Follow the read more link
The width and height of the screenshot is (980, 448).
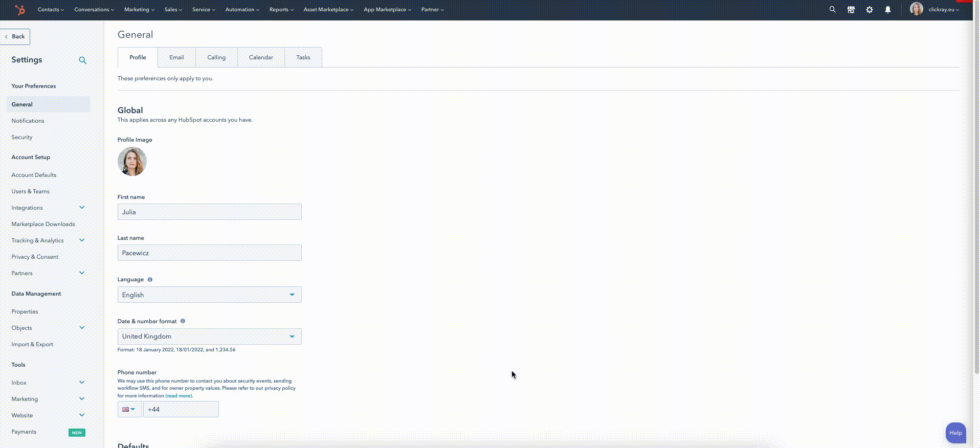pyautogui.click(x=179, y=396)
